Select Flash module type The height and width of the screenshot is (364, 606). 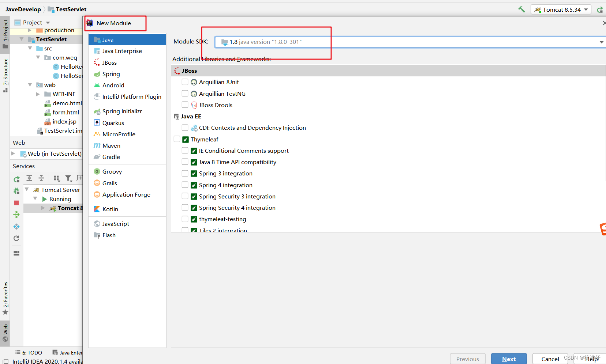pos(127,235)
